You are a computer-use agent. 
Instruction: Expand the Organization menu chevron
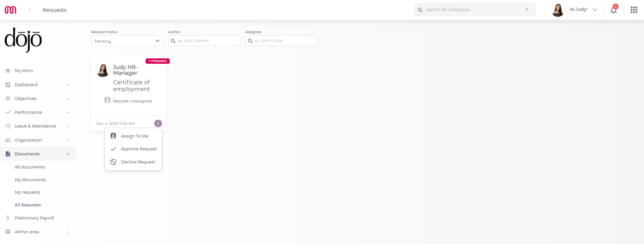click(x=68, y=140)
